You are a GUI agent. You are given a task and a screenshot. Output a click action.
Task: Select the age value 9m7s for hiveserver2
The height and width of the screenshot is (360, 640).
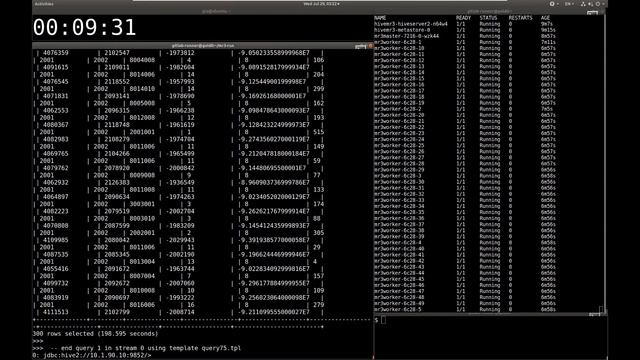547,24
